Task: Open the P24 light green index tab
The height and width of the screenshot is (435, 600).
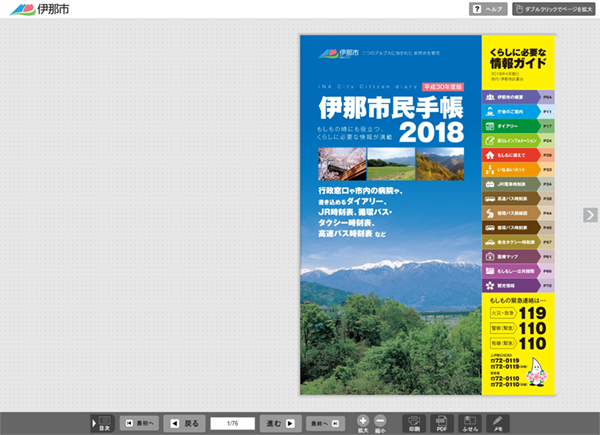Action: [518, 140]
